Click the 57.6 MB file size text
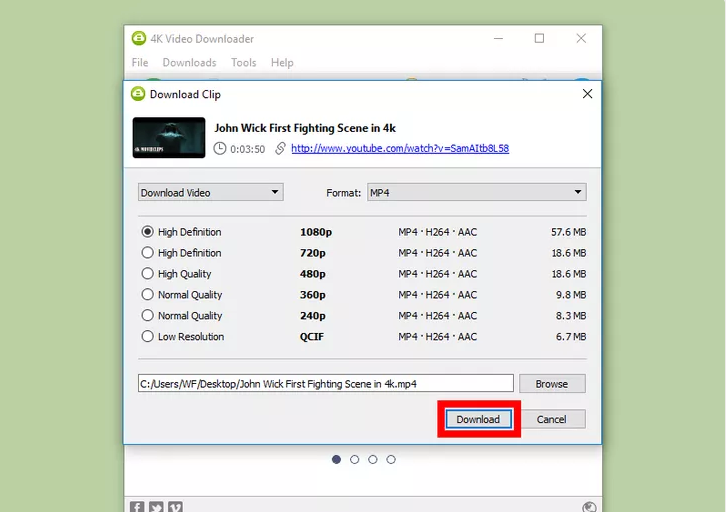Viewport: 726px width, 512px height. tap(569, 232)
